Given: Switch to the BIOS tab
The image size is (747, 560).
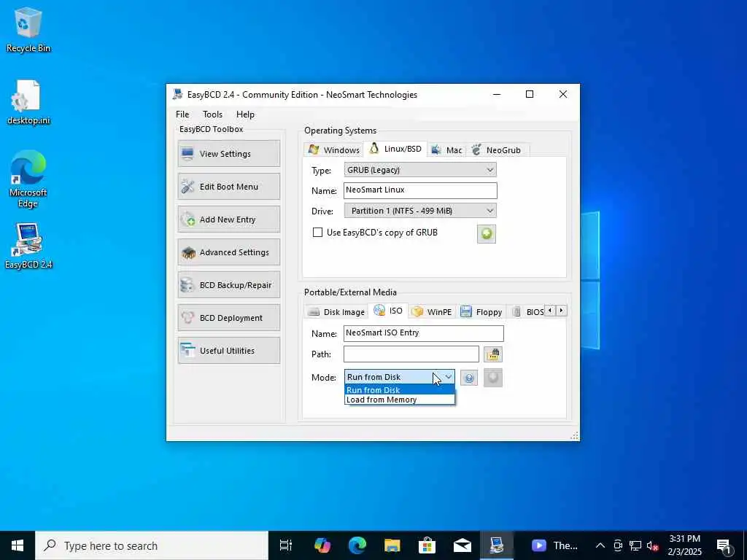Looking at the screenshot, I should [x=527, y=312].
